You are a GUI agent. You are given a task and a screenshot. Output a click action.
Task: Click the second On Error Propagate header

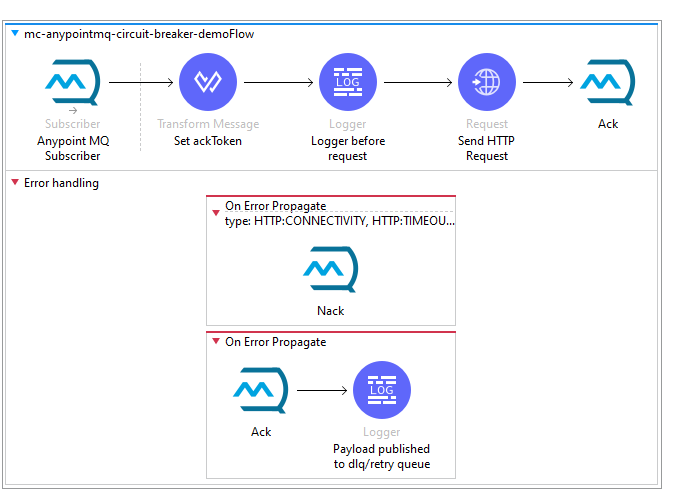pos(275,342)
